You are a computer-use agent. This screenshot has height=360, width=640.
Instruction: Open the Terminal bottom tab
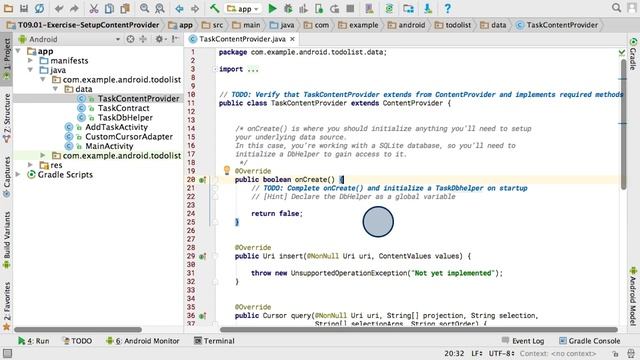tap(214, 341)
